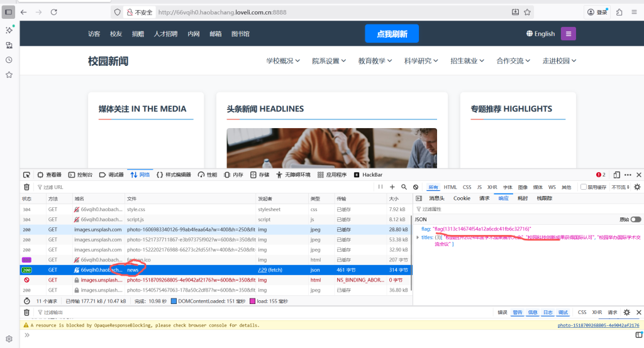The height and width of the screenshot is (348, 644).
Task: Open responsive design mode icon in DevTools
Action: coord(617,175)
